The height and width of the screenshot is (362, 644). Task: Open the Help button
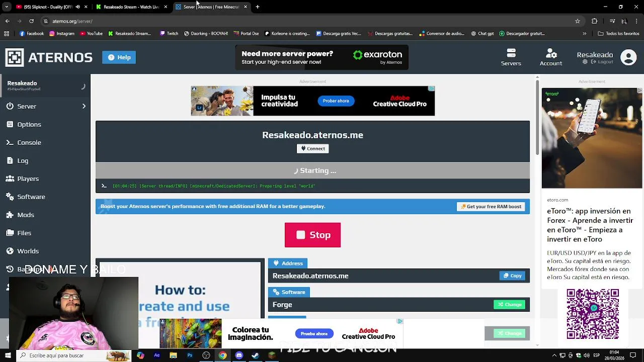tap(119, 57)
